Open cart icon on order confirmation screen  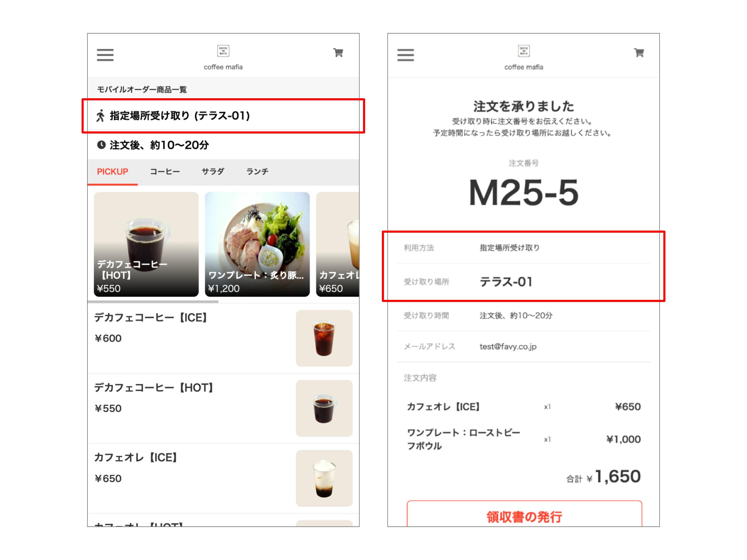(639, 53)
